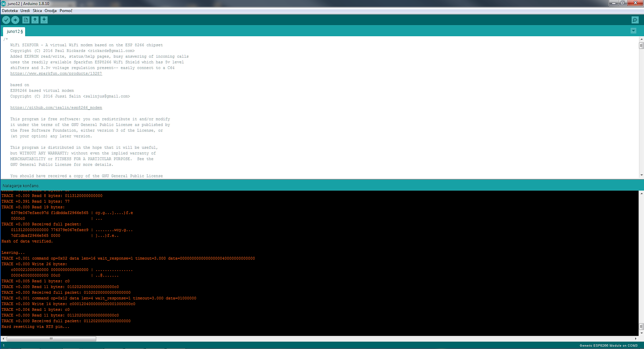Click the code editor scrollbar down arrow
This screenshot has height=349, width=644.
(x=641, y=175)
